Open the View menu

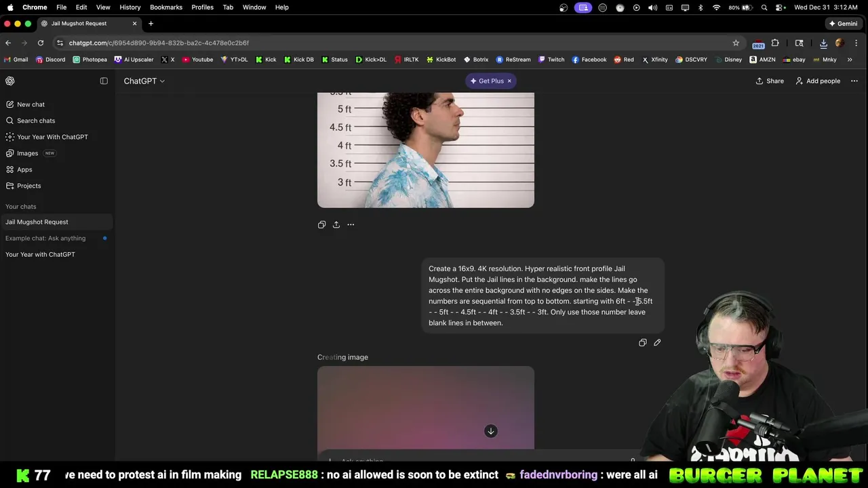coord(103,7)
